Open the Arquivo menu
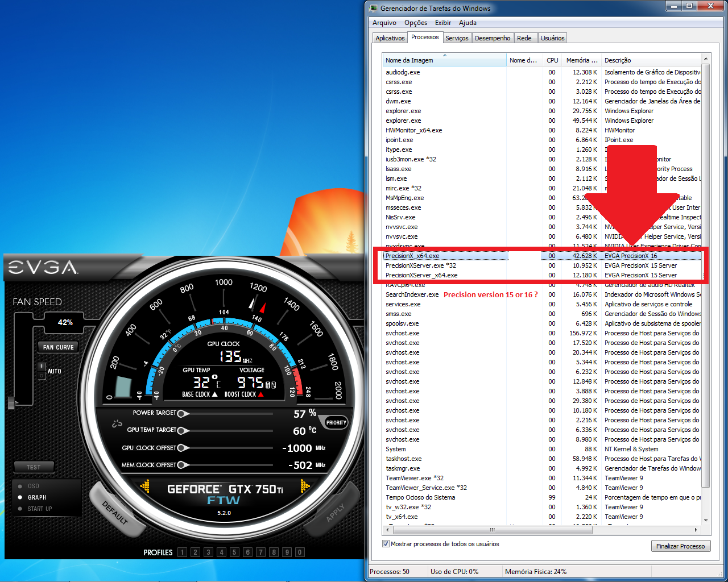The width and height of the screenshot is (728, 582). coord(384,23)
